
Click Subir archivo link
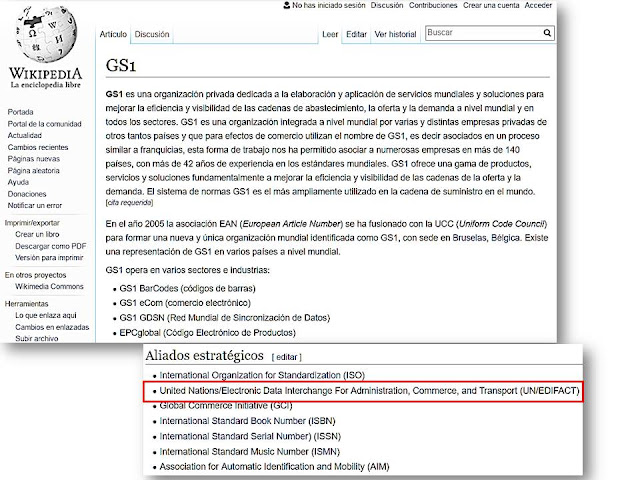coord(37,338)
